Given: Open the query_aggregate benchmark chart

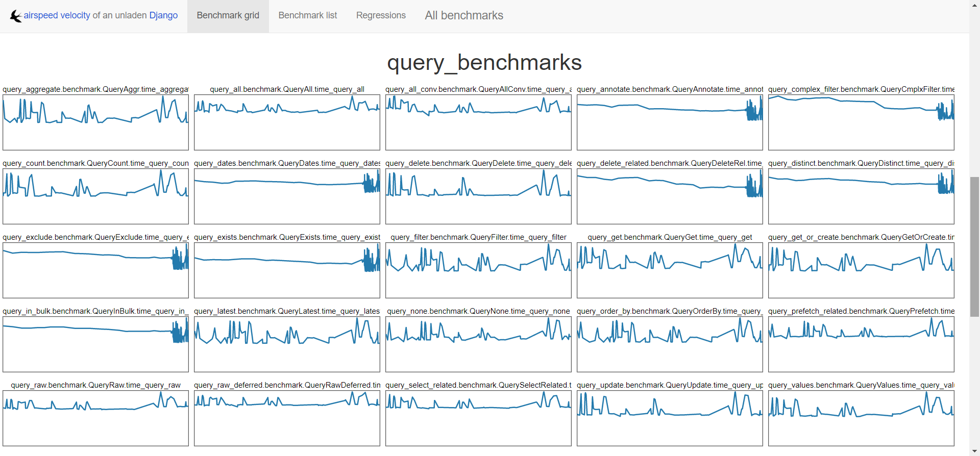Looking at the screenshot, I should pos(95,122).
